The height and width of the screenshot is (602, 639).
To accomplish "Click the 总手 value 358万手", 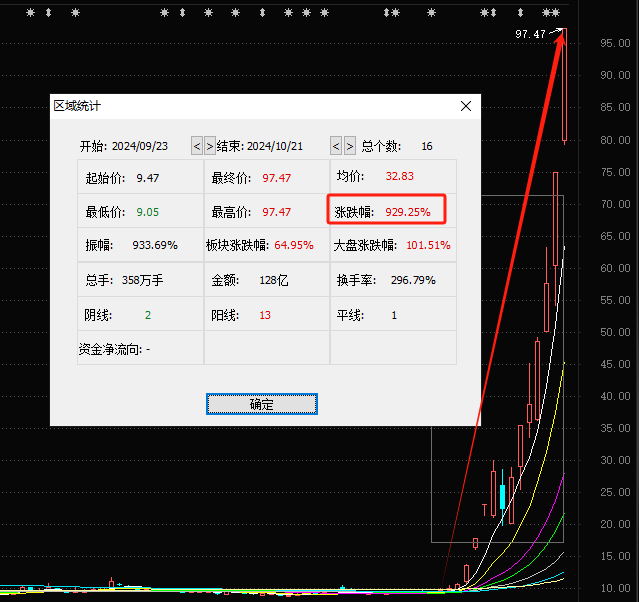I will (142, 280).
